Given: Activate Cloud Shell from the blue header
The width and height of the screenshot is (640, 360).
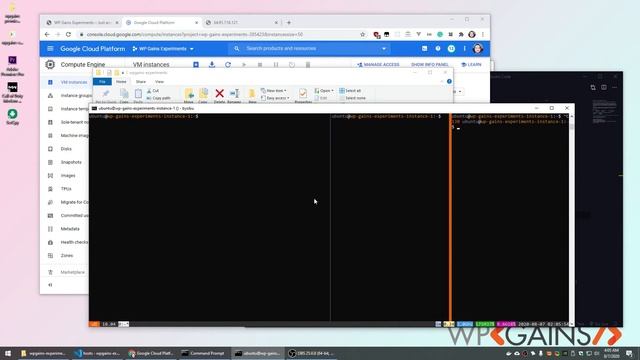Looking at the screenshot, I should point(424,49).
